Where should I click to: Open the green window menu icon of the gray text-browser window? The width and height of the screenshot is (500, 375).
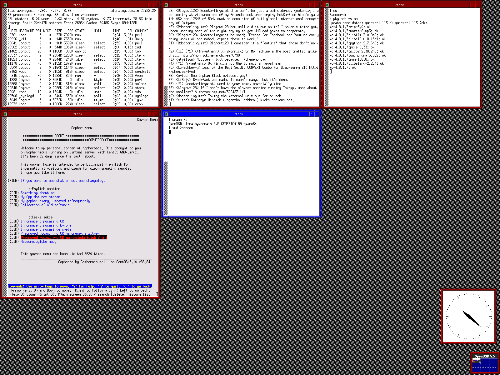tap(5, 114)
